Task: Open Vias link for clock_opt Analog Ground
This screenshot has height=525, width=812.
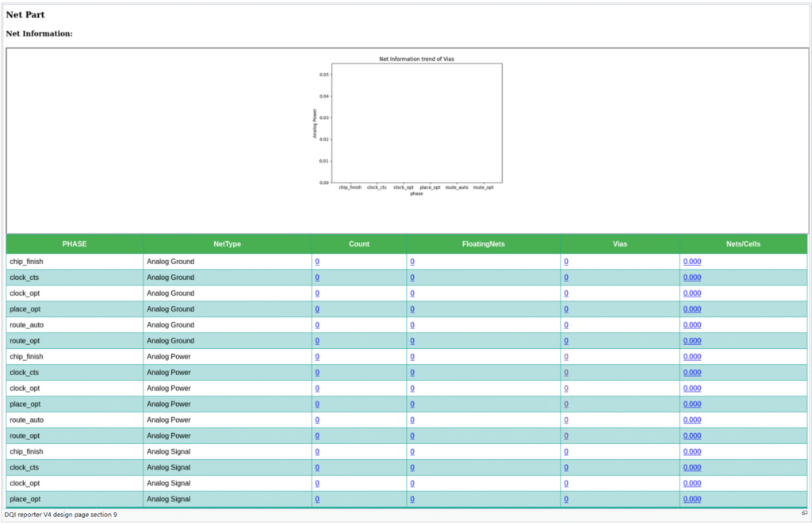Action: 566,293
